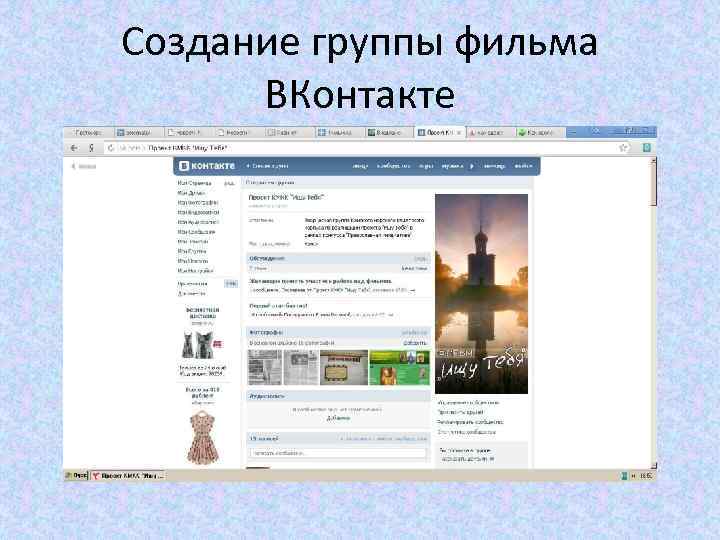This screenshot has height=540, width=720.
Task: Click the back link left of page
Action: point(84,166)
